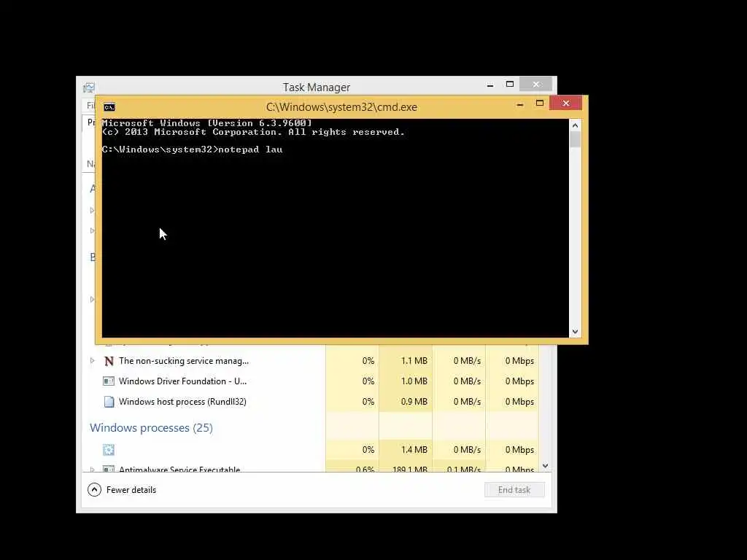Click 1.4 MB memory value of gear process
The height and width of the screenshot is (560, 747).
tap(414, 449)
